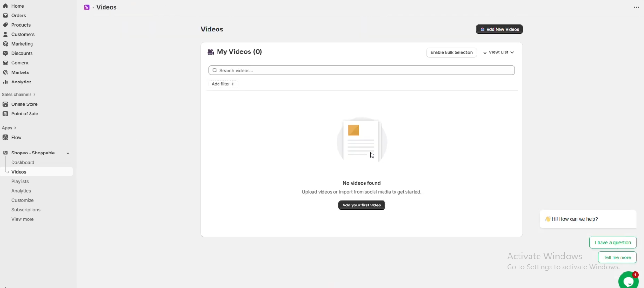
Task: Expand the Sales channels section
Action: (x=34, y=95)
